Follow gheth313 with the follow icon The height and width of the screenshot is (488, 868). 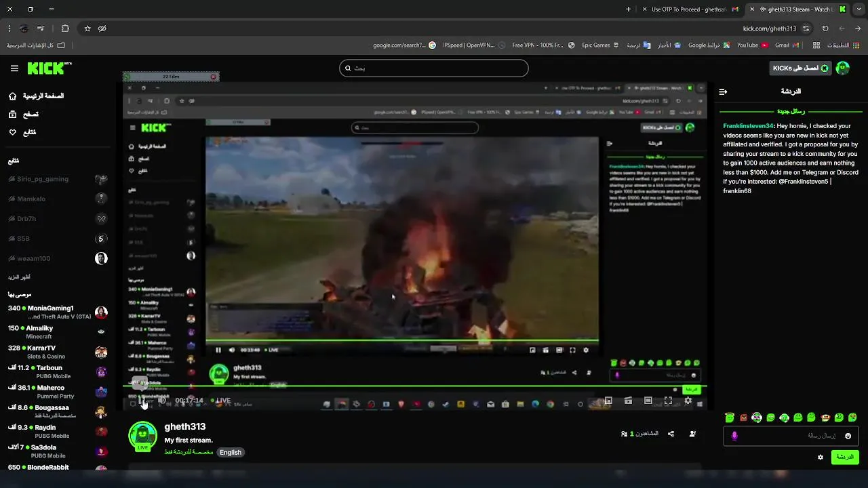[x=692, y=434]
